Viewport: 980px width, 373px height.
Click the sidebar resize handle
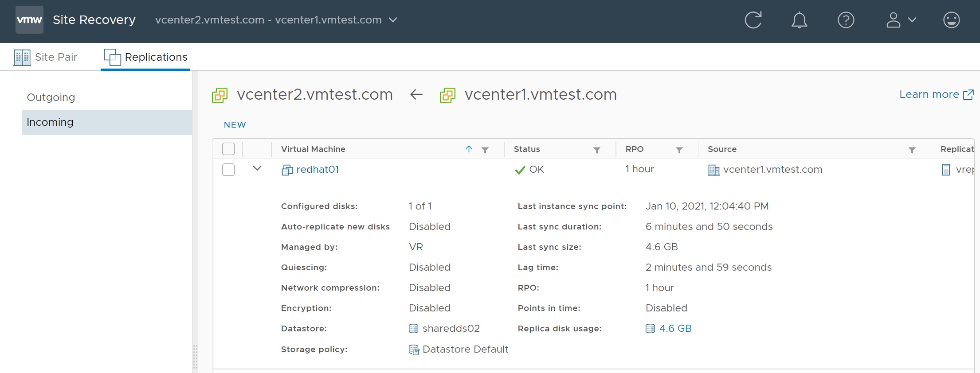coord(195,357)
